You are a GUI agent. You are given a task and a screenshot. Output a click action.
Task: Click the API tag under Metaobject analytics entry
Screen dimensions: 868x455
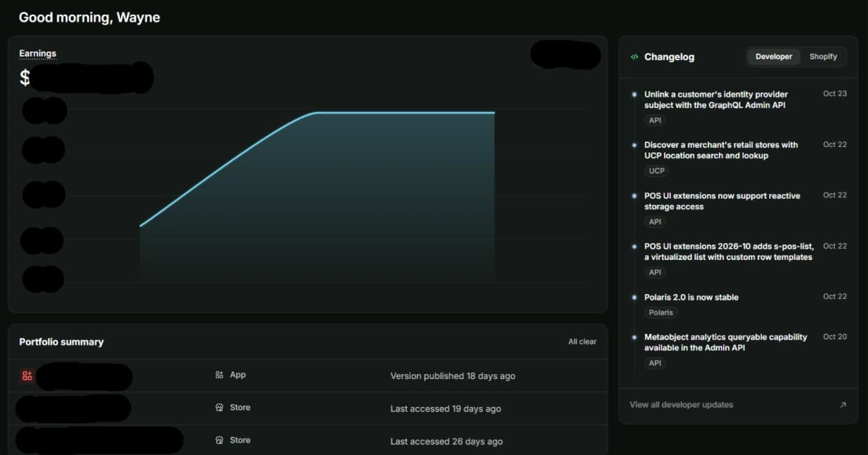(655, 363)
